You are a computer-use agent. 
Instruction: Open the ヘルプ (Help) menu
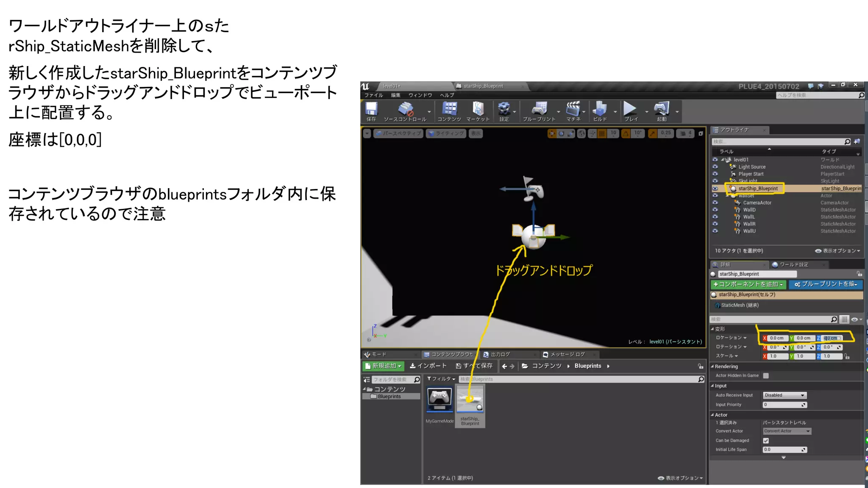pos(447,95)
